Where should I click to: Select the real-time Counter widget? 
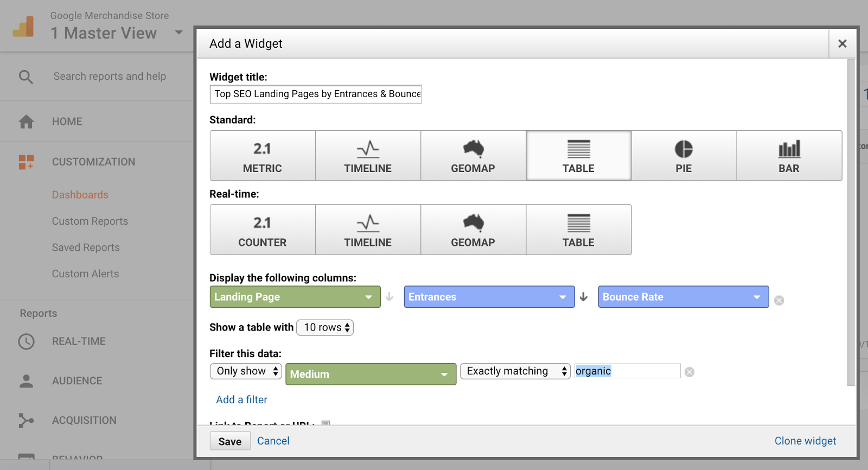click(263, 230)
